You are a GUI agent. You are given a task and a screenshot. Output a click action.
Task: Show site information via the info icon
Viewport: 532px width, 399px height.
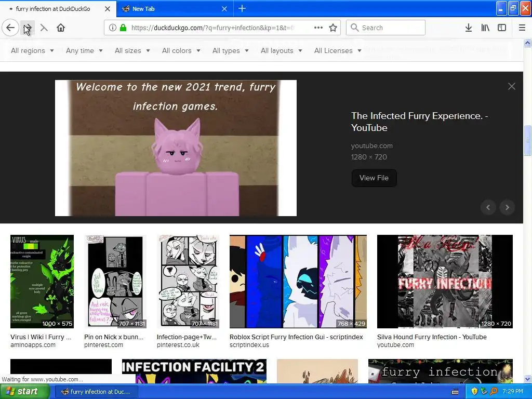coord(113,28)
